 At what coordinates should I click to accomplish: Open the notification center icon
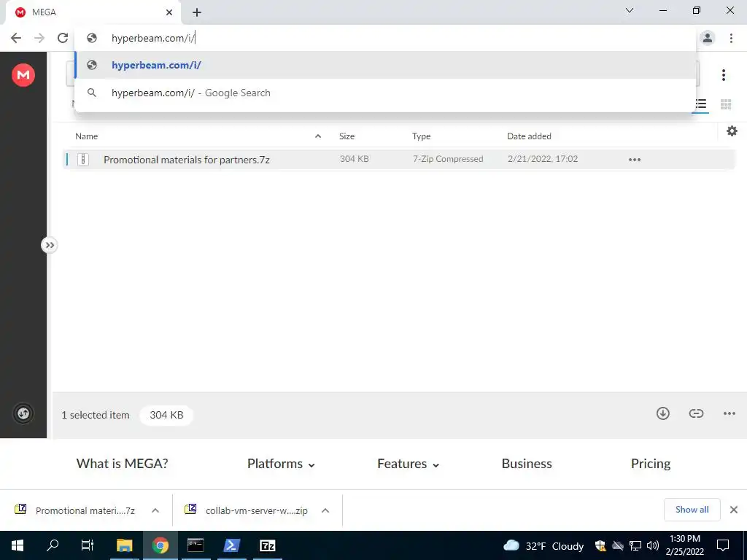click(x=723, y=545)
